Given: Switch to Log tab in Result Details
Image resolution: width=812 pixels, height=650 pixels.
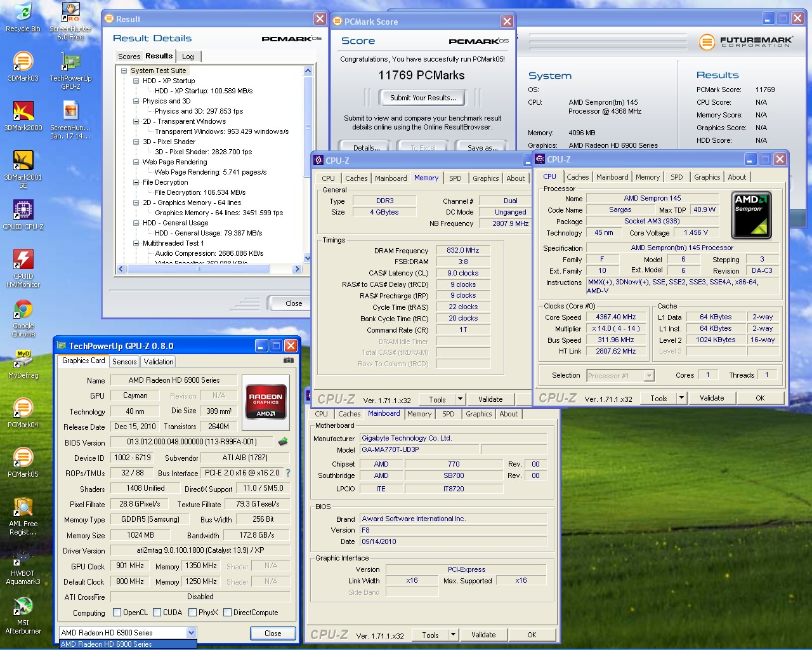Looking at the screenshot, I should tap(188, 56).
